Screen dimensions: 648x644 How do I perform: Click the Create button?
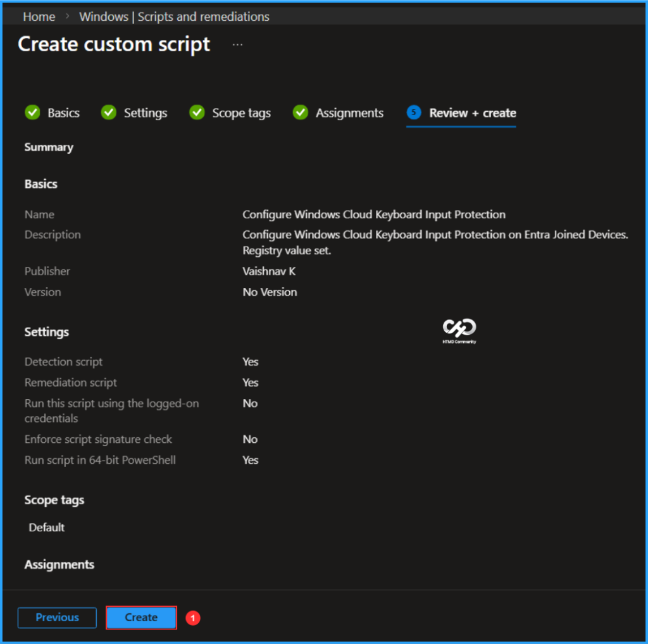[x=140, y=617]
